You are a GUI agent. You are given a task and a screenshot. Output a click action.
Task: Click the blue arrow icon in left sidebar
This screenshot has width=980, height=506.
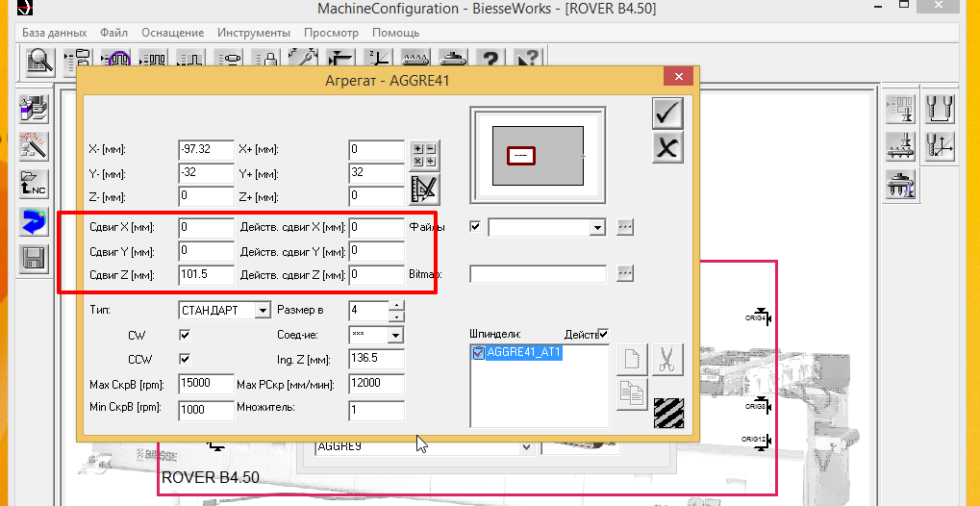click(34, 221)
